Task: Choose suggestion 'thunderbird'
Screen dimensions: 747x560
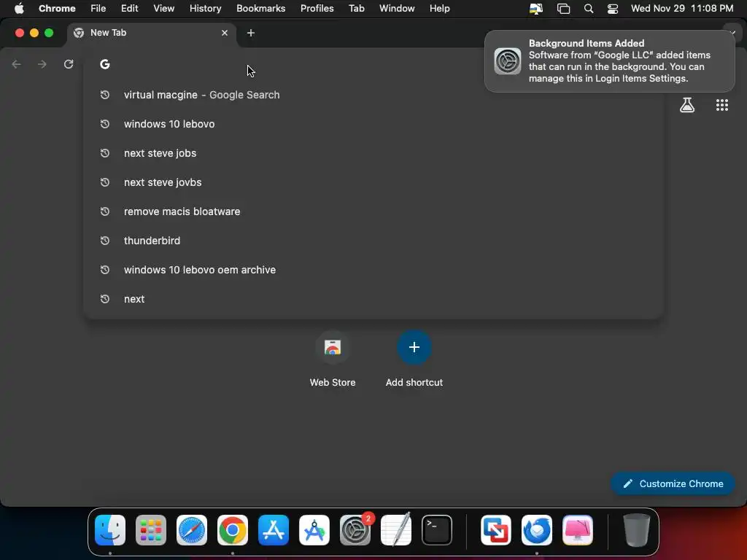Action: tap(373, 241)
